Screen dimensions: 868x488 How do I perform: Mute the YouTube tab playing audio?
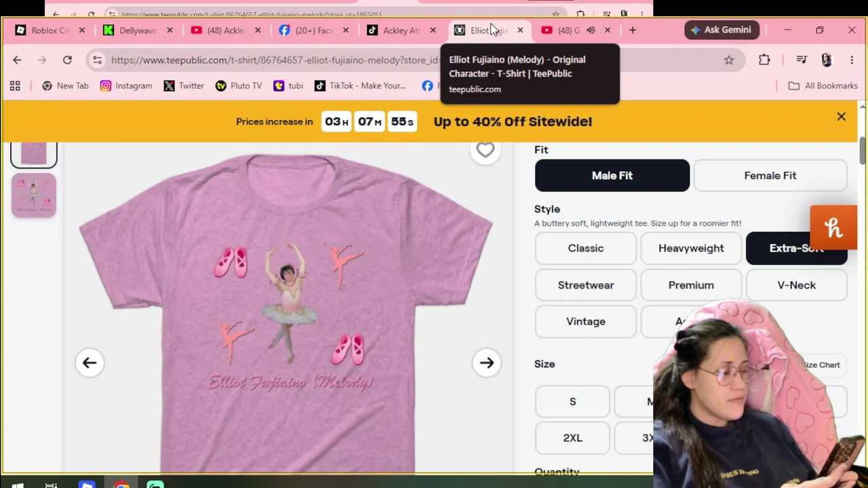pos(591,30)
